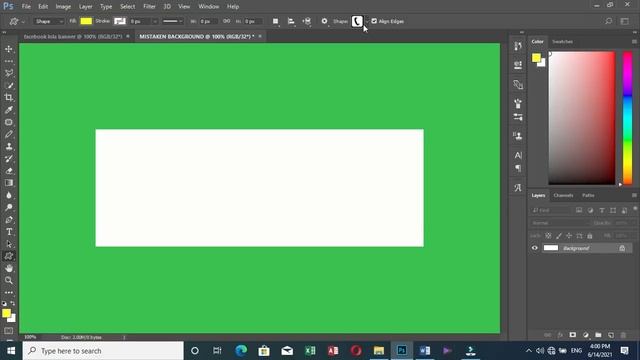Image resolution: width=640 pixels, height=360 pixels.
Task: Open Word from taskbar
Action: point(424,351)
